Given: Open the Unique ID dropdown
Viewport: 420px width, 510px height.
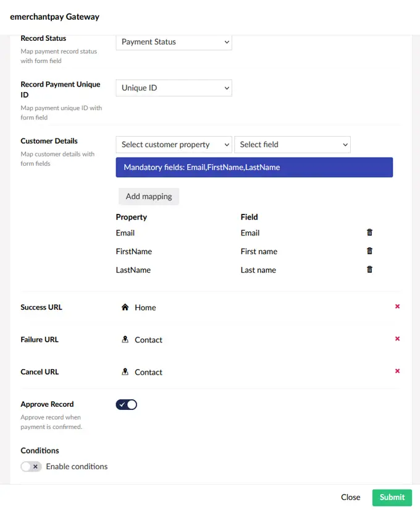Looking at the screenshot, I should tap(174, 88).
